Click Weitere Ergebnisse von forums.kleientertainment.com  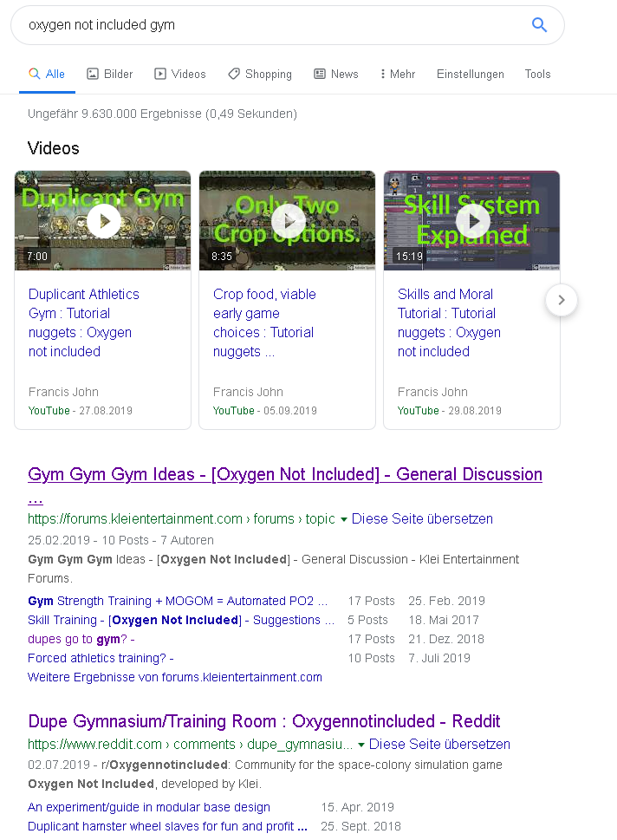[x=174, y=677]
